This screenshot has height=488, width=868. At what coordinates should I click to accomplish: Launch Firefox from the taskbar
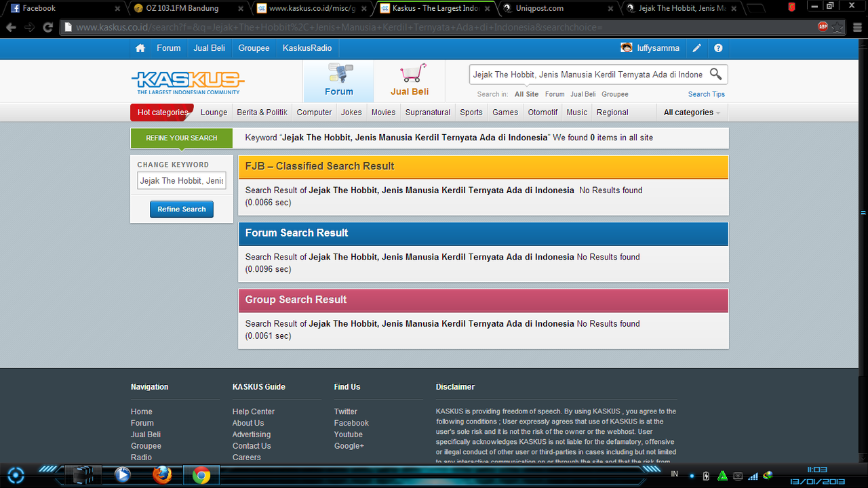pos(162,475)
